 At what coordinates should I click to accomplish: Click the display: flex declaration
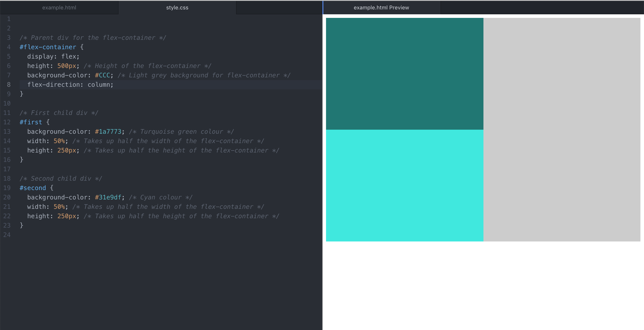[x=53, y=57]
